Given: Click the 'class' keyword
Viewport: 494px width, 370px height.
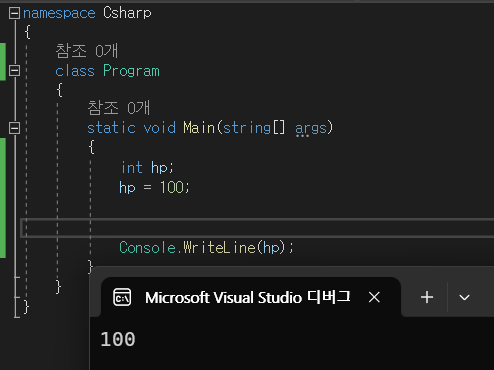Looking at the screenshot, I should (75, 71).
